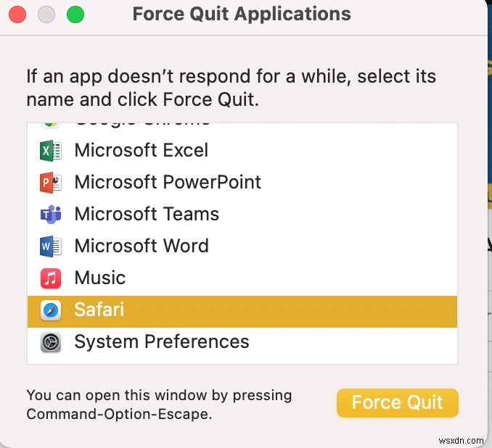Choose Microsoft Teams in the app list
The width and height of the screenshot is (492, 448).
click(147, 215)
